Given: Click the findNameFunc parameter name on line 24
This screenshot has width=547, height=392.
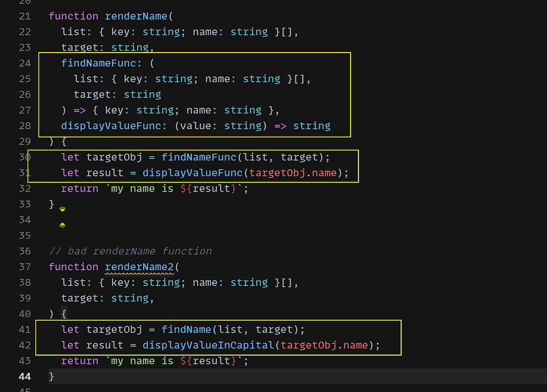Looking at the screenshot, I should [99, 63].
